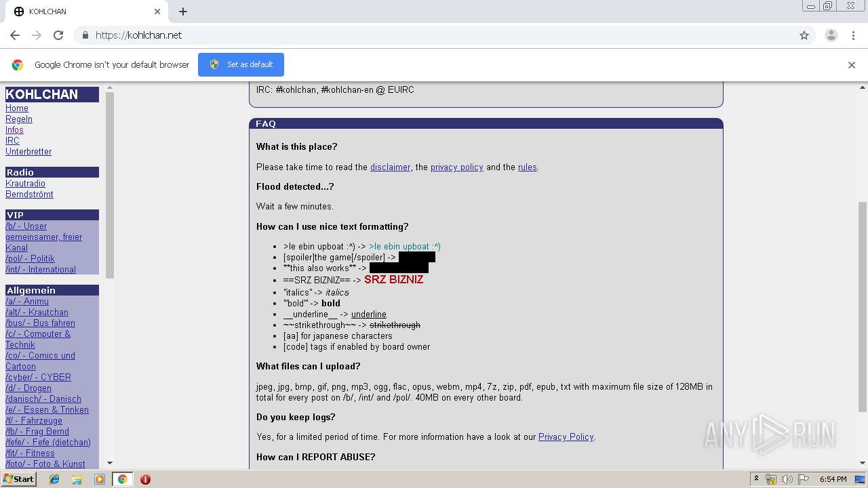Click the sidebar scrollbar up arrow
868x488 pixels.
click(110, 87)
